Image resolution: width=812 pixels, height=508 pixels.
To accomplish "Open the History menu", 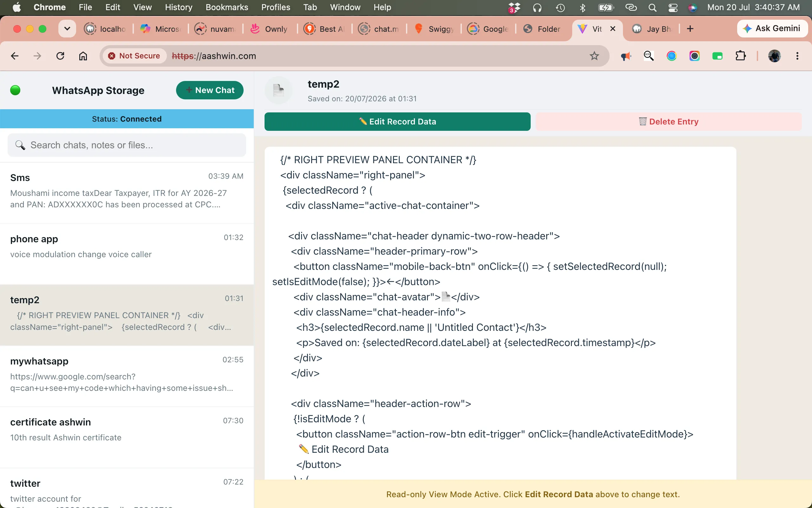I will click(179, 7).
